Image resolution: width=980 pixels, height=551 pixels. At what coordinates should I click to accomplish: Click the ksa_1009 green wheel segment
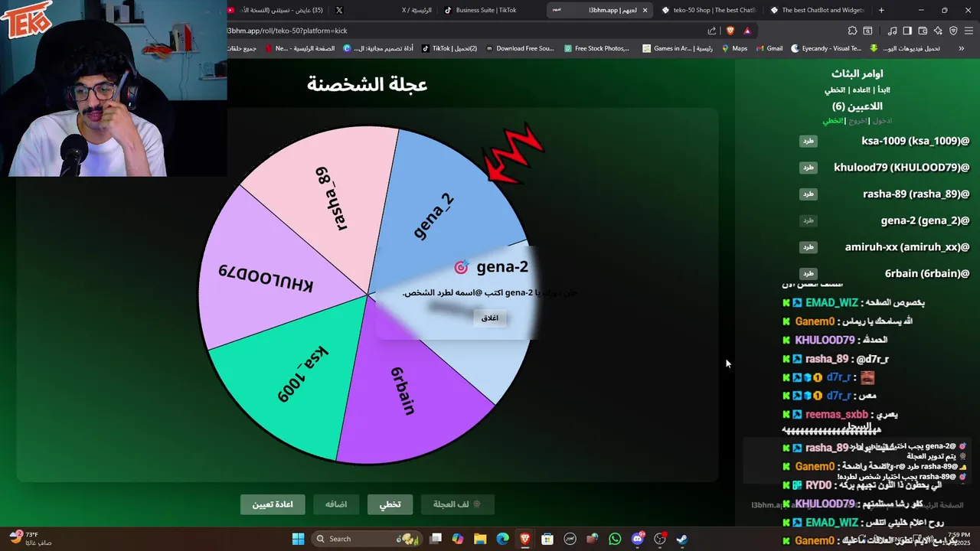pyautogui.click(x=302, y=375)
